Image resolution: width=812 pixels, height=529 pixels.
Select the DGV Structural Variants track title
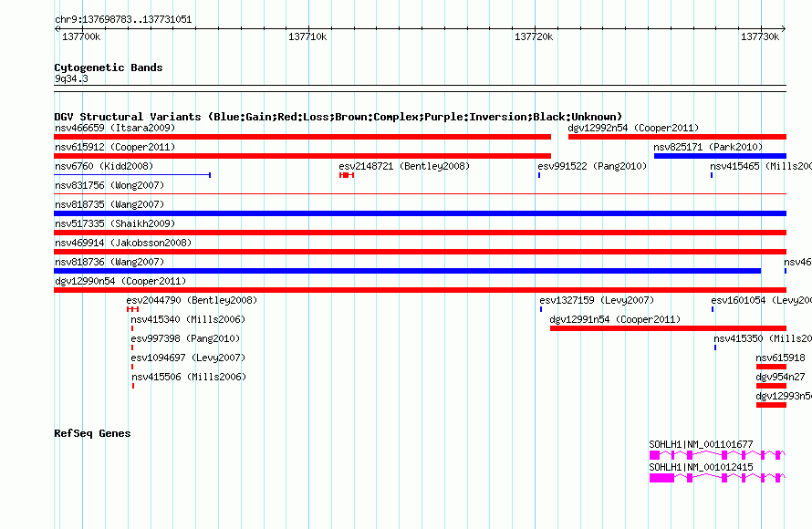(338, 117)
